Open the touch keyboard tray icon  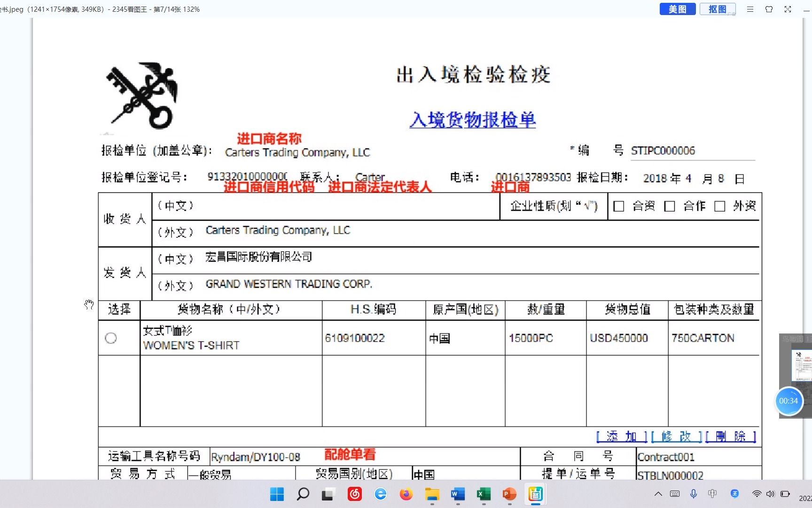click(x=675, y=494)
